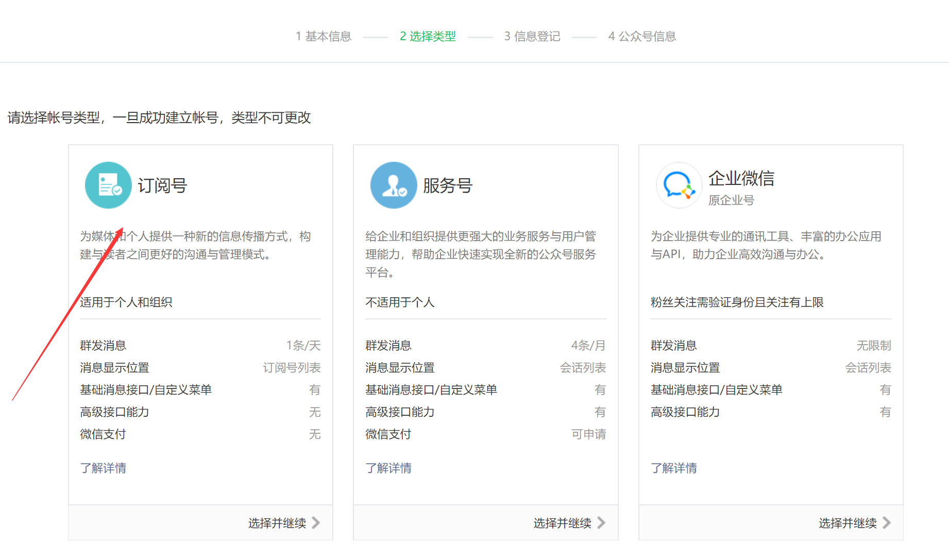949x560 pixels.
Task: Click the 服务号 blue person icon
Action: 394,185
